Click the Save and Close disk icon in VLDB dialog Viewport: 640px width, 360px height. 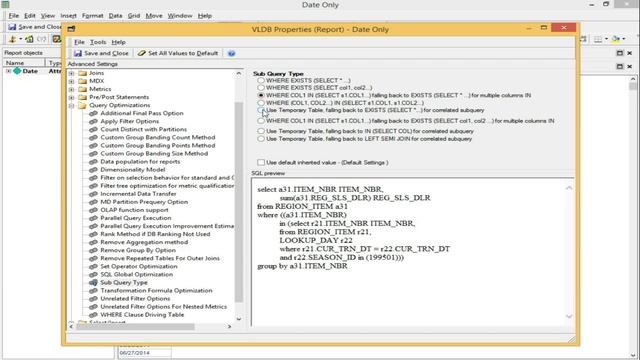[78, 53]
